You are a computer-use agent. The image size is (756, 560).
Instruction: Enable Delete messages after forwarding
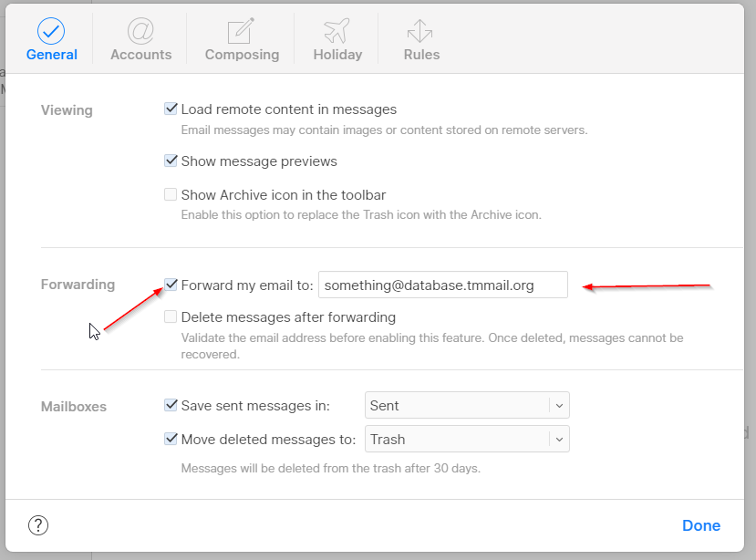pos(171,316)
